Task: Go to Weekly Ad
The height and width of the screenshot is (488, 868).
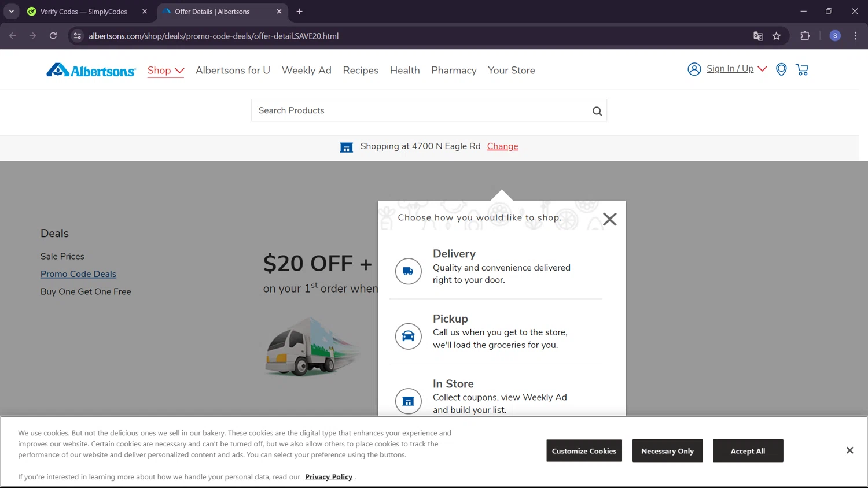Action: coord(306,70)
